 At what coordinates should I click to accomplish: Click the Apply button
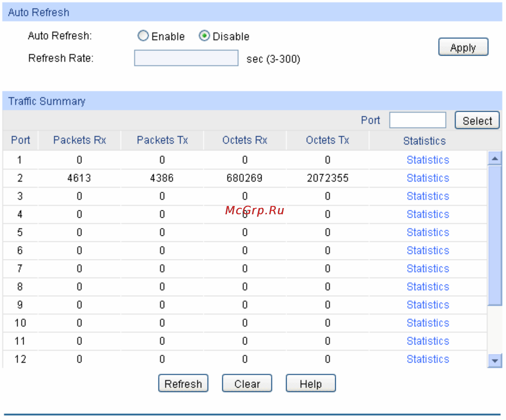click(463, 47)
